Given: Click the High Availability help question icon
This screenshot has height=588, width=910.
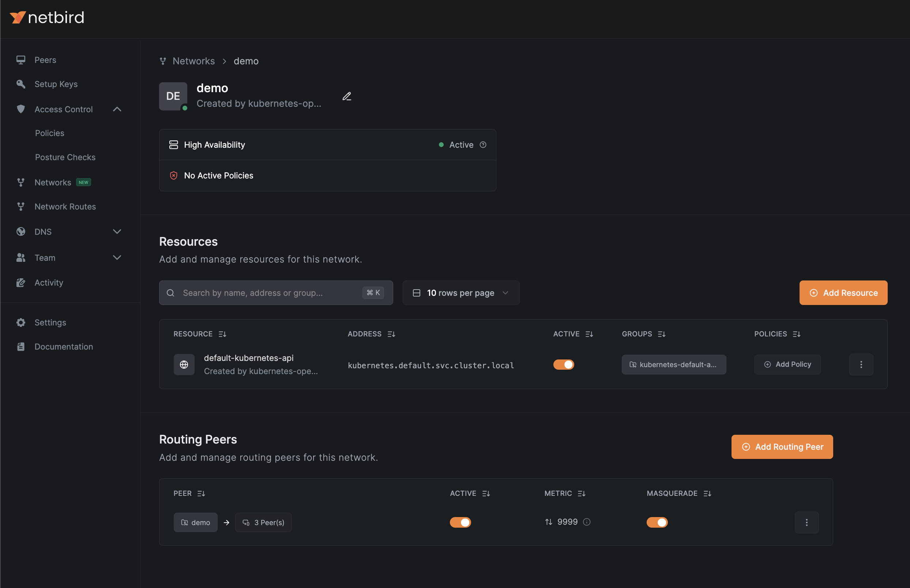Looking at the screenshot, I should click(x=483, y=145).
